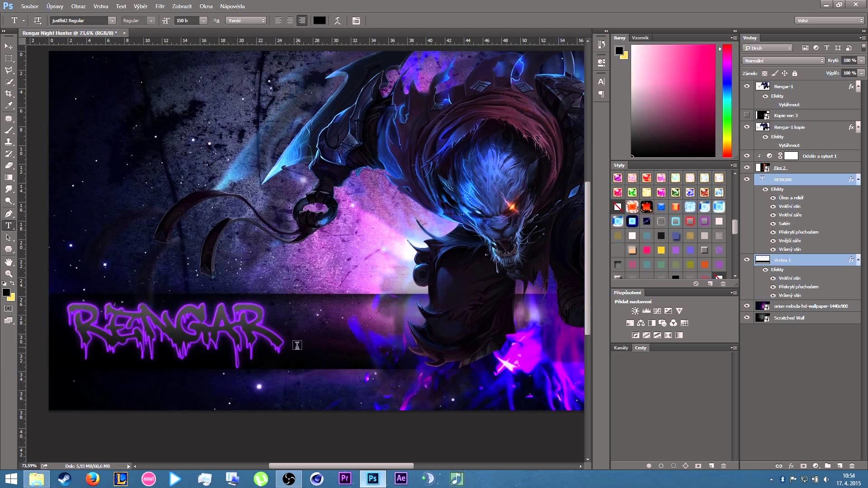Select the Překrytí přechodem effect under RENGAR

coord(798,232)
